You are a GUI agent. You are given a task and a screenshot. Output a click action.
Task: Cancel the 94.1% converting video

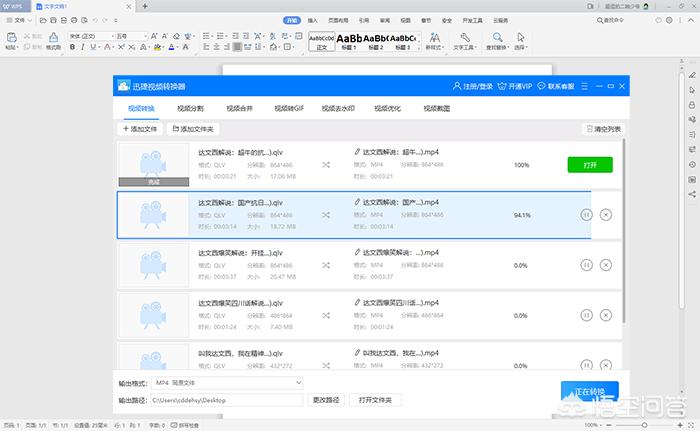tap(605, 215)
